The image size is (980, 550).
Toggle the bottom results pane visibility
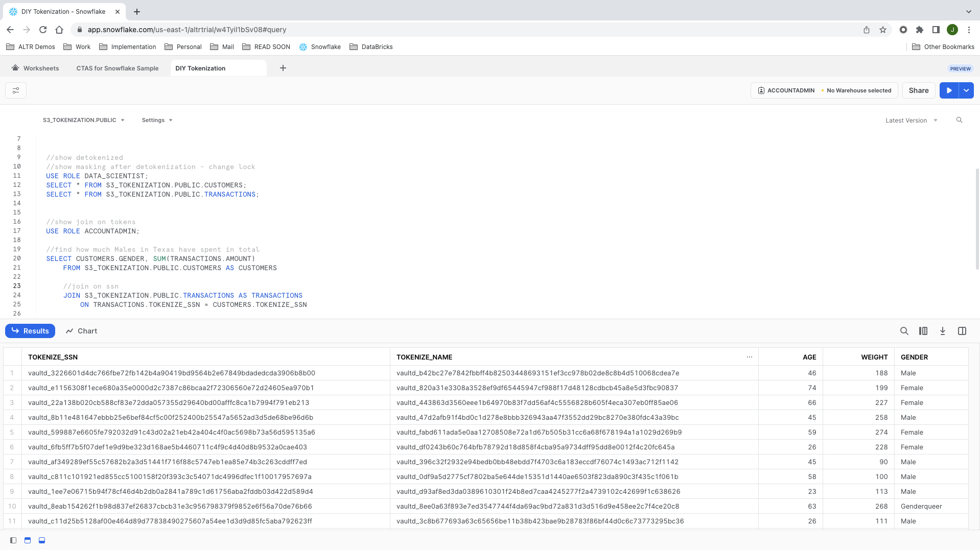click(42, 540)
